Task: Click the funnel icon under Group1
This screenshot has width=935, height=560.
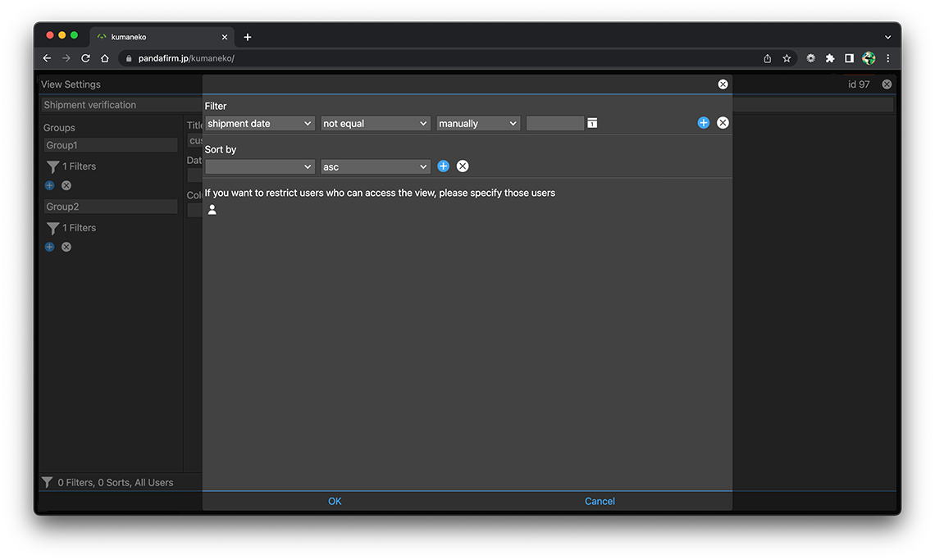Action: click(52, 166)
